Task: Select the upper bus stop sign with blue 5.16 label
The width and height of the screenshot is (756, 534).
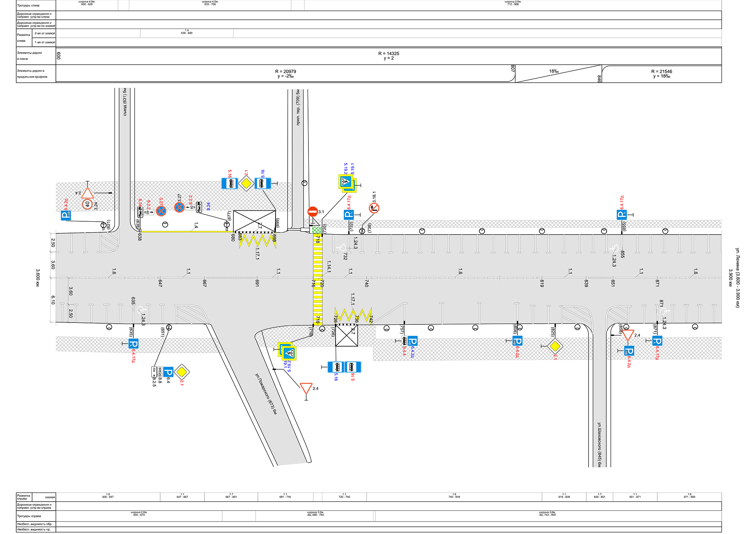Action: point(263,184)
